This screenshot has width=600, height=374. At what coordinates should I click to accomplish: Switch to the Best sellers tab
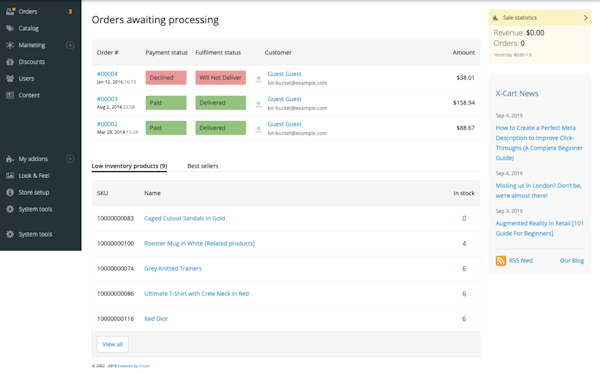203,166
